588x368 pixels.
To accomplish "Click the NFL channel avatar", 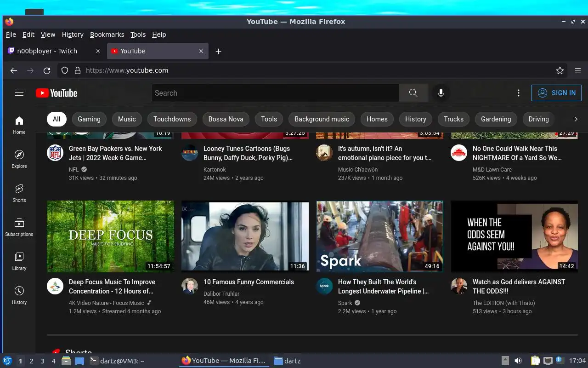I will point(55,153).
